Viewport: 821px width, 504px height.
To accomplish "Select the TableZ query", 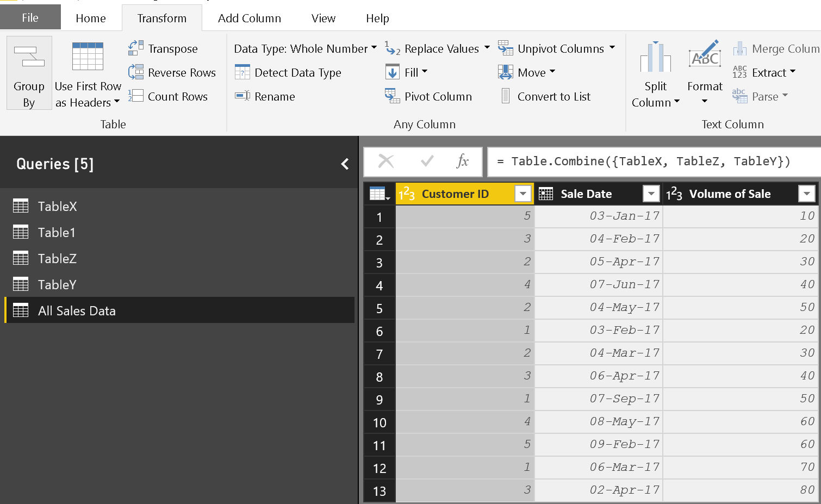I will pyautogui.click(x=56, y=258).
